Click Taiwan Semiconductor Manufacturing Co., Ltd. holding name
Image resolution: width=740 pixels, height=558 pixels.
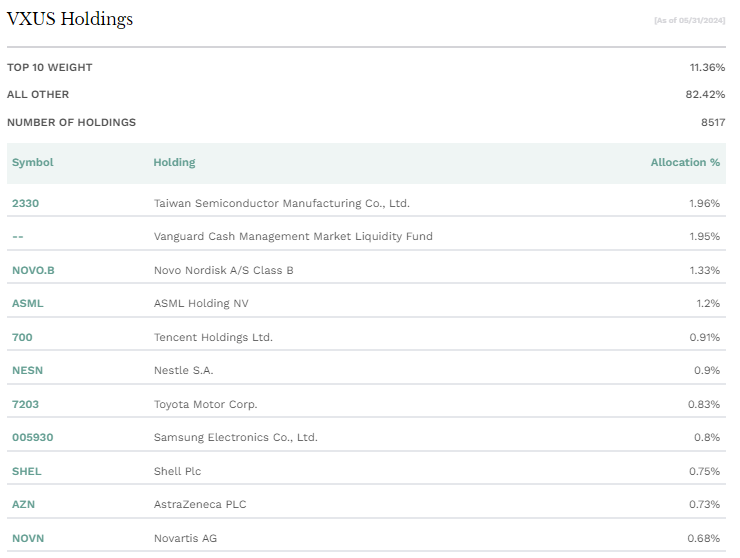point(282,203)
